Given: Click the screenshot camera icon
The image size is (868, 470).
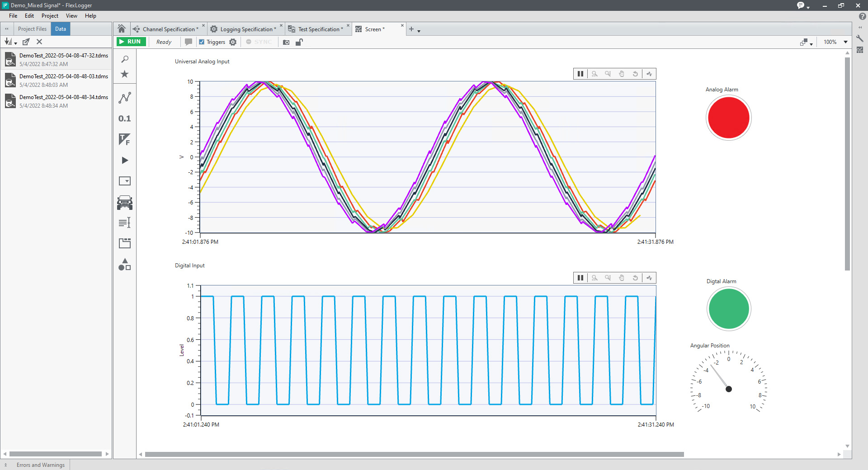Looking at the screenshot, I should (286, 42).
